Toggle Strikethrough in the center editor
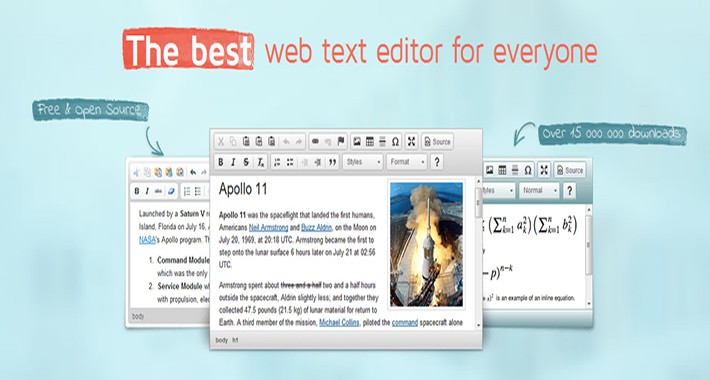The image size is (710, 380). (246, 162)
